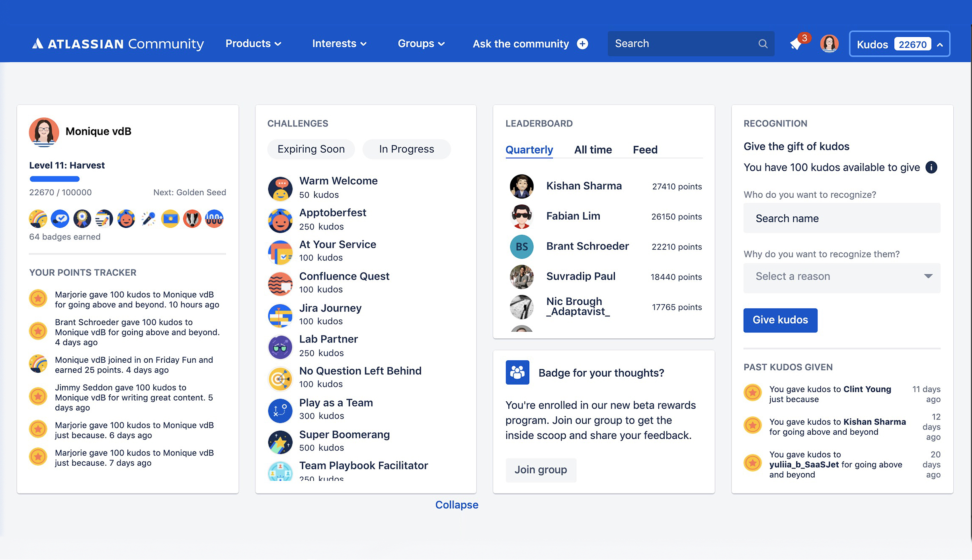972x560 pixels.
Task: Click the info icon next to kudos available
Action: point(931,167)
